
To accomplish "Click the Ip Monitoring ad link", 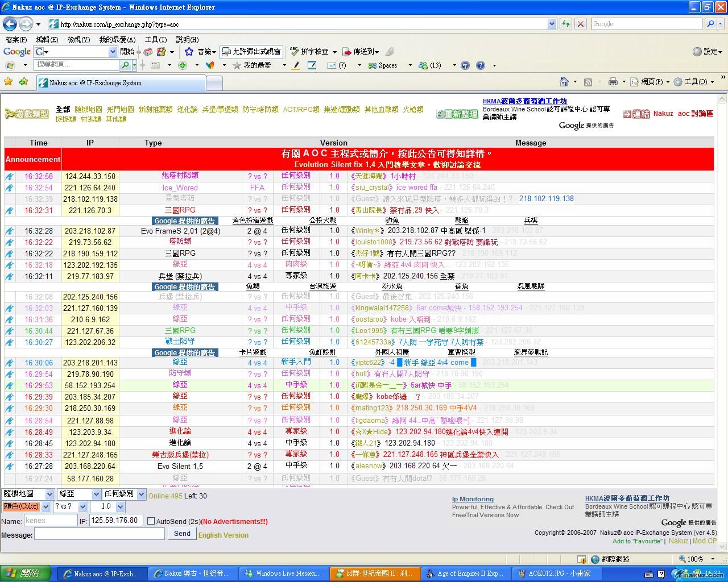I will (473, 499).
